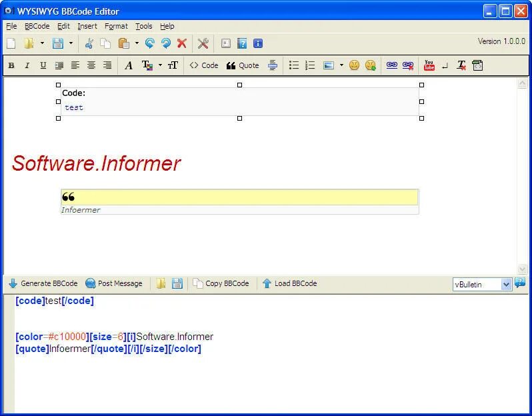This screenshot has height=416, width=532.
Task: Insert a line break
Action: click(445, 66)
